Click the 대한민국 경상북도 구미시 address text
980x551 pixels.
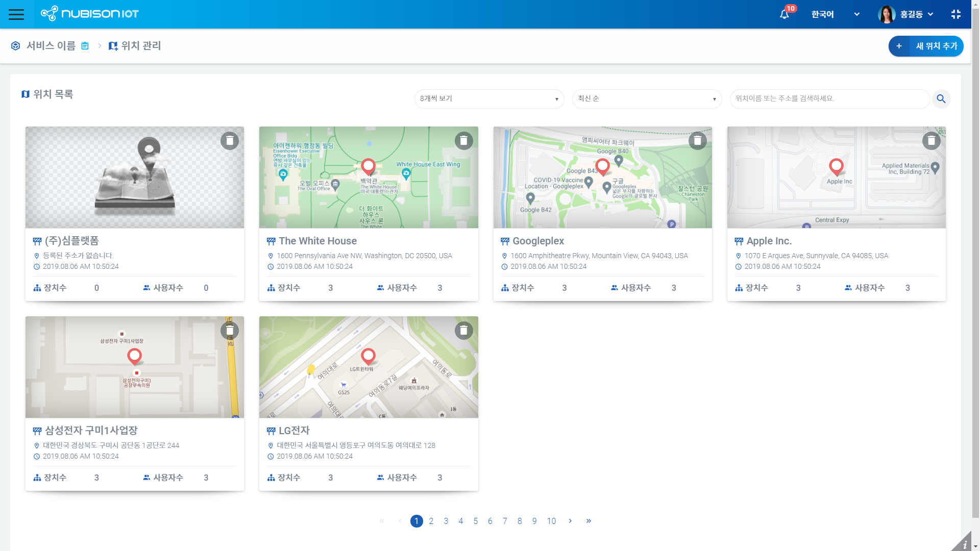click(x=111, y=445)
